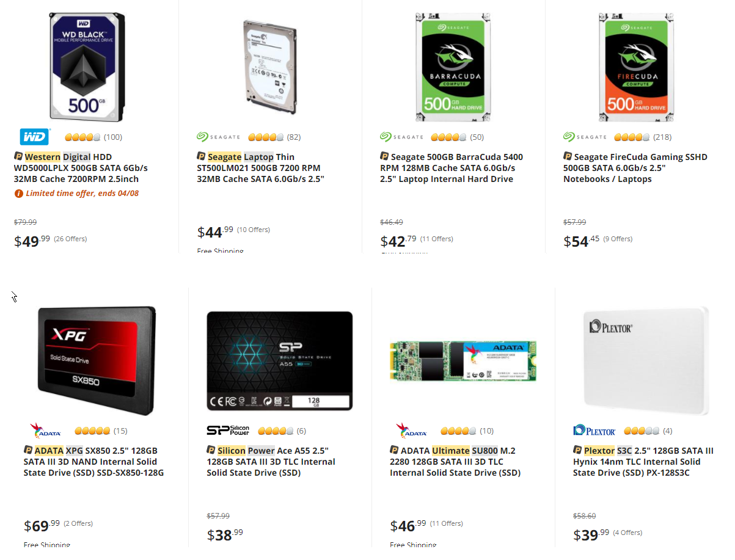This screenshot has height=560, width=735.
Task: Open the star rating for Seagate Laptop Thin
Action: pyautogui.click(x=266, y=137)
